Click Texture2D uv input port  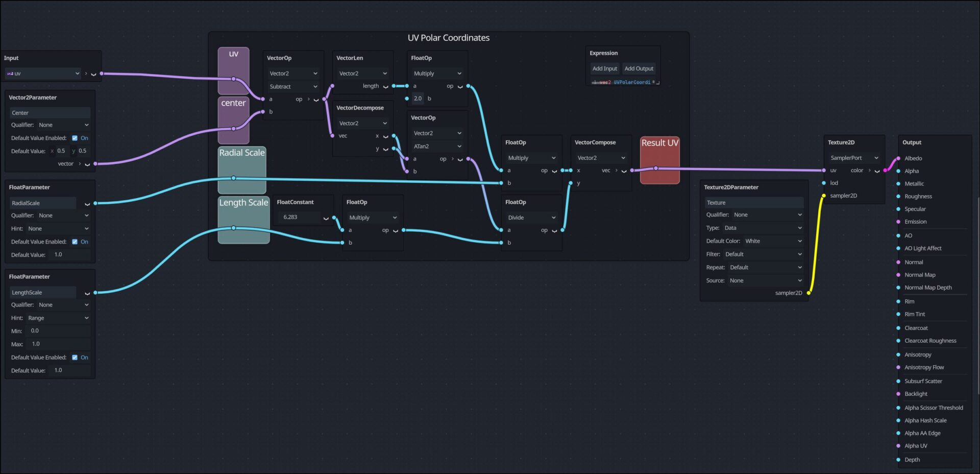(824, 170)
